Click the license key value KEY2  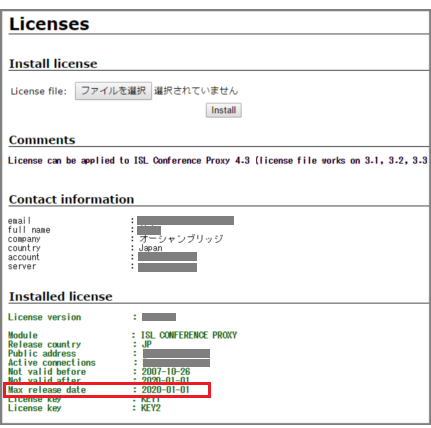pos(151,408)
